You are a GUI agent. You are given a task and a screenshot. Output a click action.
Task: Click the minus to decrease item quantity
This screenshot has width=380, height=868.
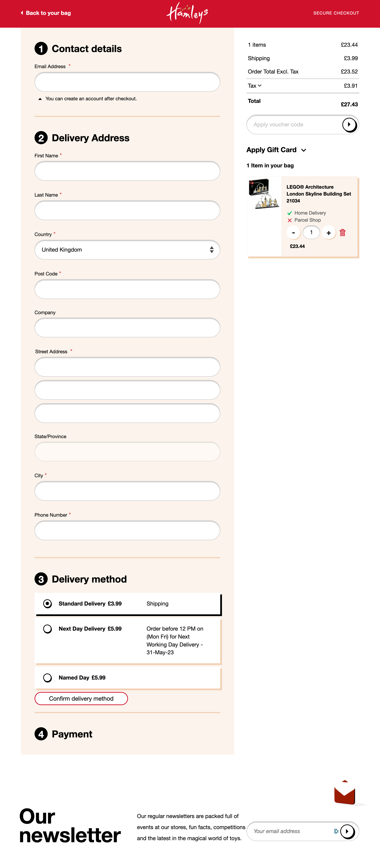coord(293,232)
